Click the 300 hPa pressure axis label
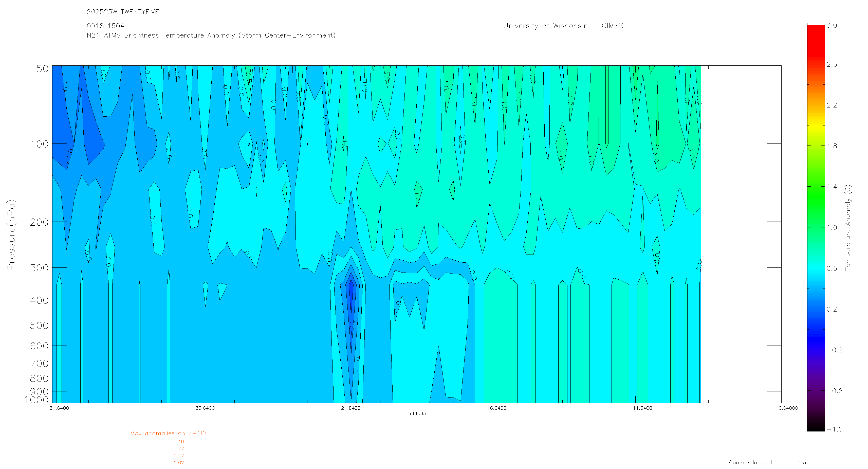Viewport: 868px width, 469px height. [40, 268]
